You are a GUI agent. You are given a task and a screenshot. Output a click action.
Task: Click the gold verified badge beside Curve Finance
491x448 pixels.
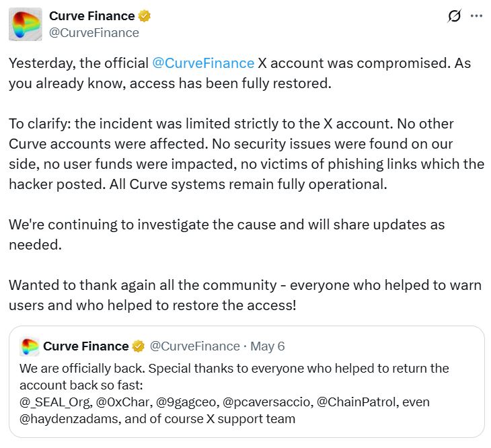[144, 16]
